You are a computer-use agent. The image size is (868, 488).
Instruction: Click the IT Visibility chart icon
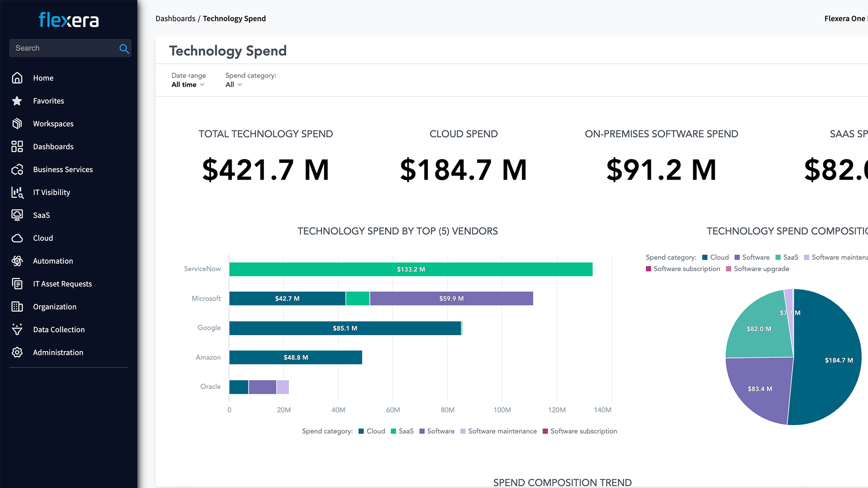17,193
